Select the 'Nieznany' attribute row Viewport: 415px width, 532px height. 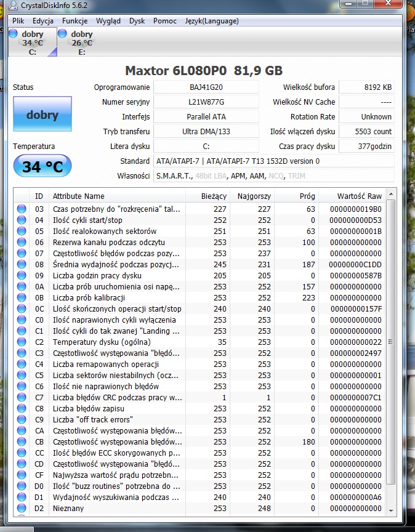coord(200,508)
